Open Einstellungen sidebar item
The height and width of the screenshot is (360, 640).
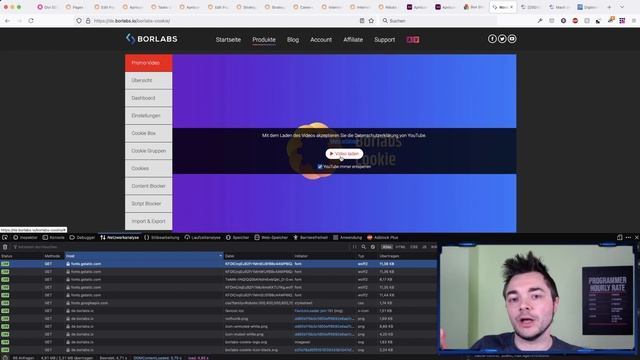tap(149, 116)
